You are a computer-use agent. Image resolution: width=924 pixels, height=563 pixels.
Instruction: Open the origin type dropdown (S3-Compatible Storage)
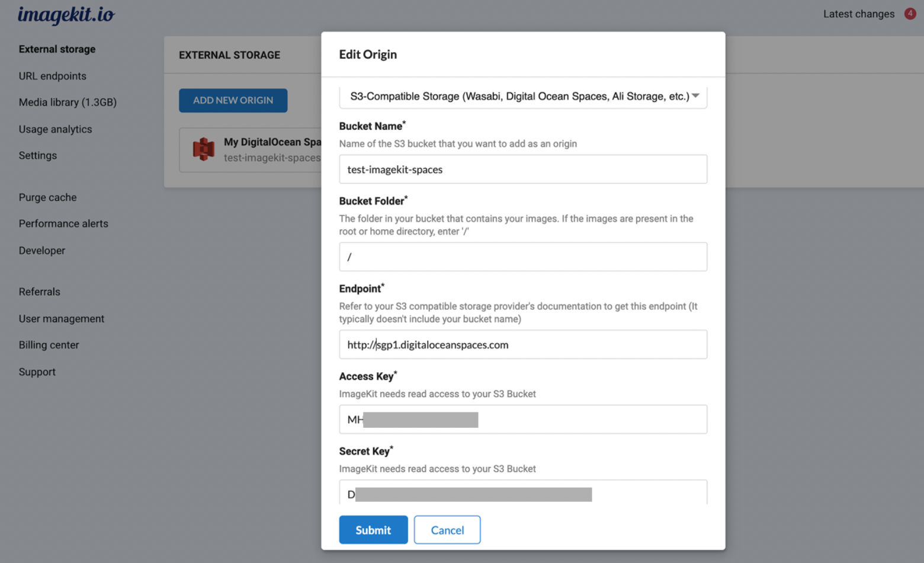click(523, 97)
